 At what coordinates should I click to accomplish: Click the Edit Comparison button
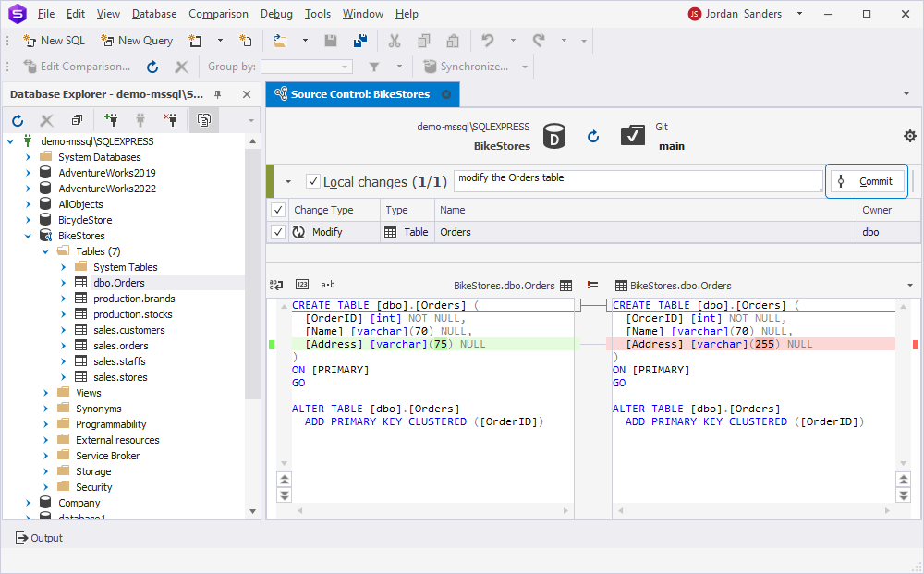tap(77, 67)
